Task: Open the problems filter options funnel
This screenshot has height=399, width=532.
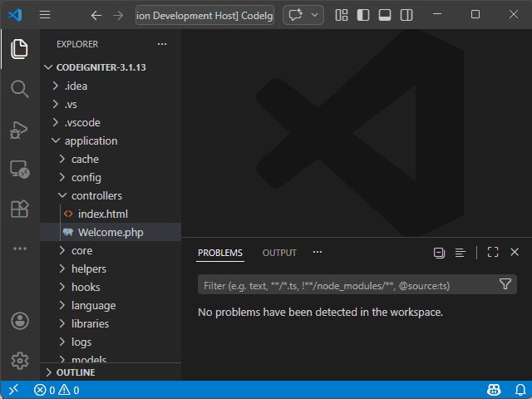Action: [505, 284]
